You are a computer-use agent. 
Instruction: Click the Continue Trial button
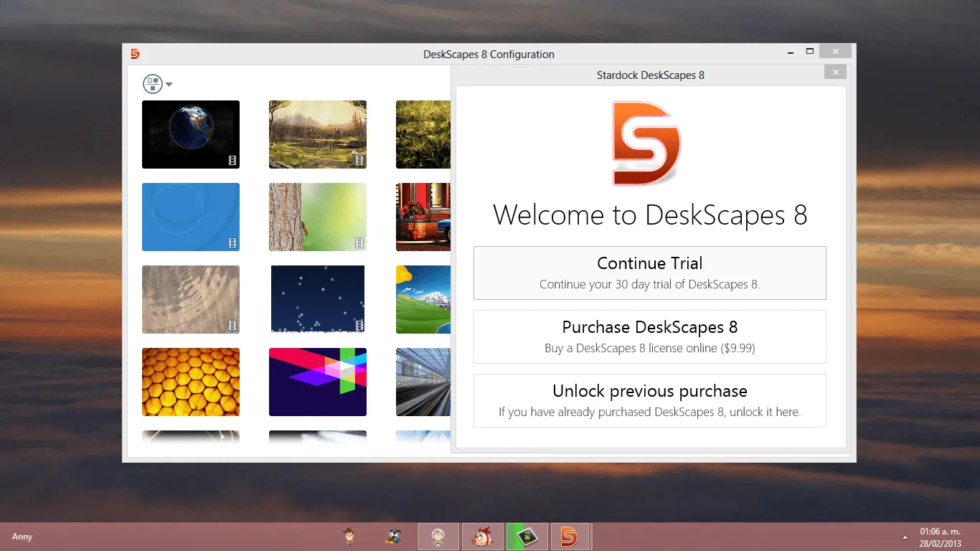650,273
